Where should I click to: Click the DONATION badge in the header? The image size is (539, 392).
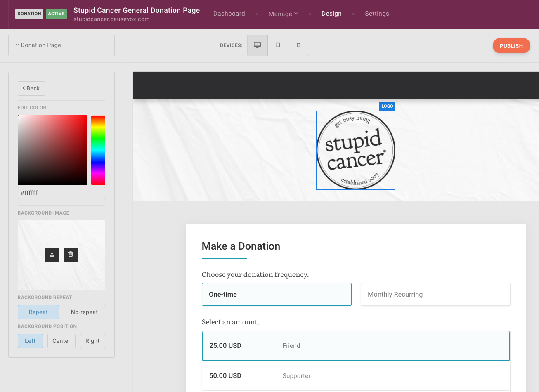(29, 14)
